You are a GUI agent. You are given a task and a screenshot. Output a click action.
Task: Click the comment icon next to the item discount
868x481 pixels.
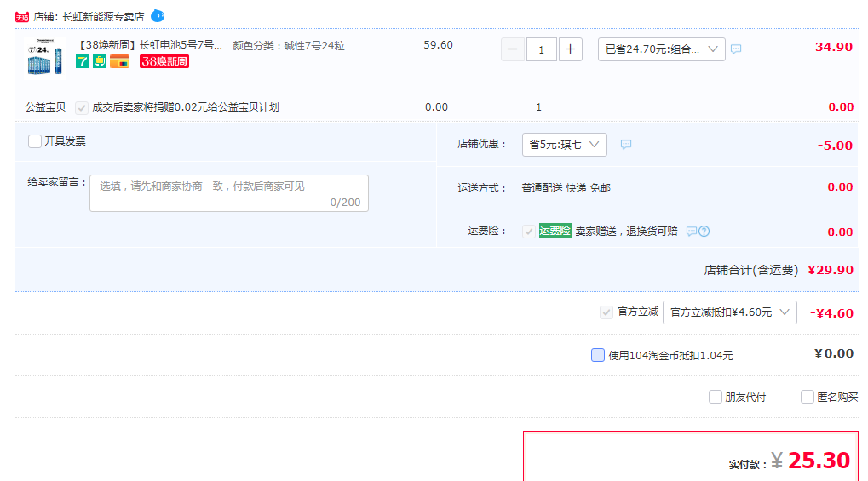coord(736,49)
